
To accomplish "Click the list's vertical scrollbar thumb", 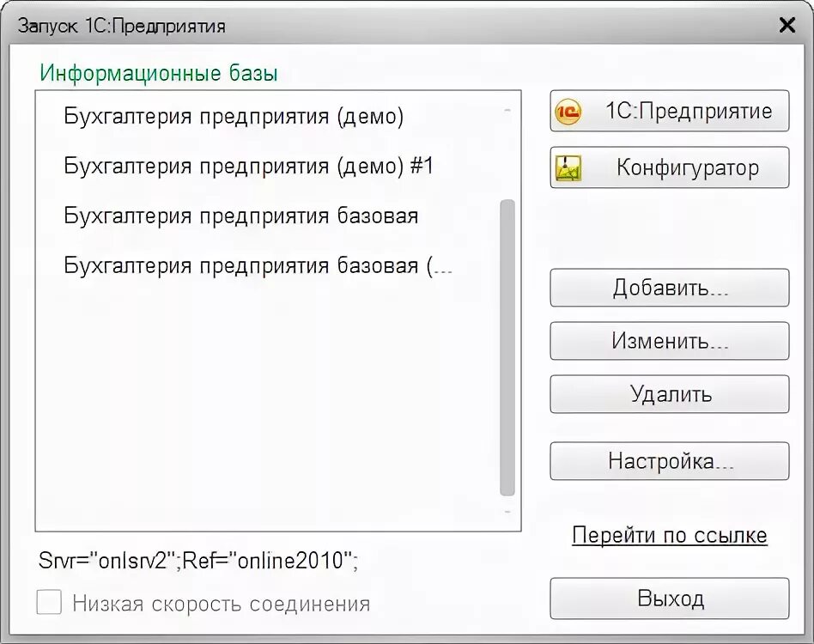I will click(x=507, y=348).
